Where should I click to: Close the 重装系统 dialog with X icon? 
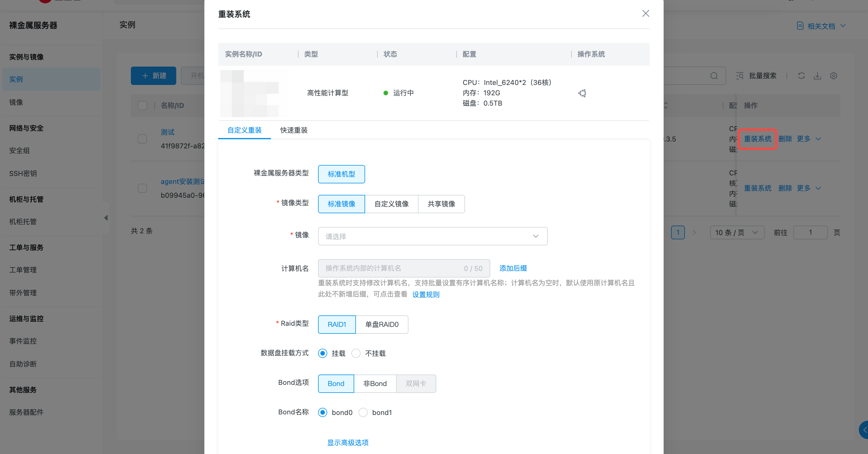[645, 13]
